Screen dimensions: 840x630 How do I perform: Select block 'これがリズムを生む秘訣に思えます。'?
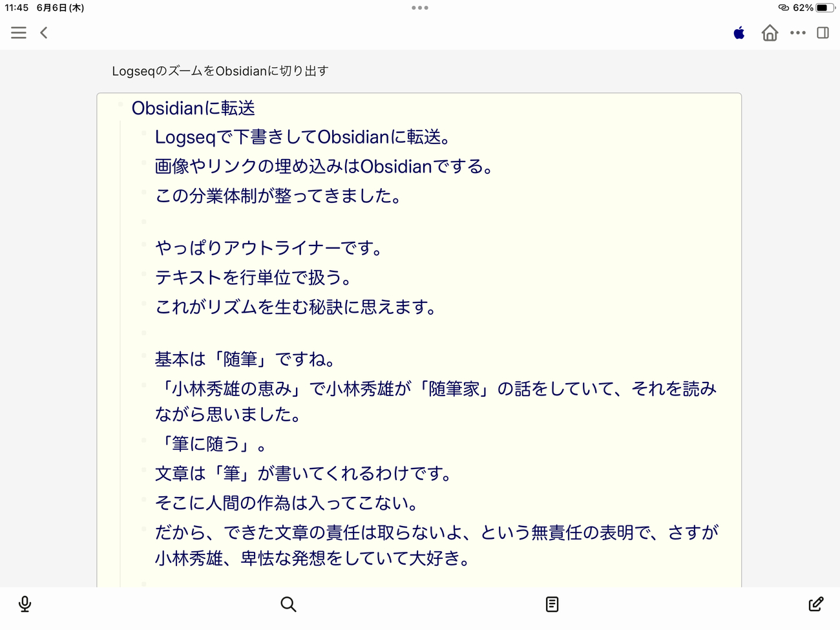click(296, 306)
